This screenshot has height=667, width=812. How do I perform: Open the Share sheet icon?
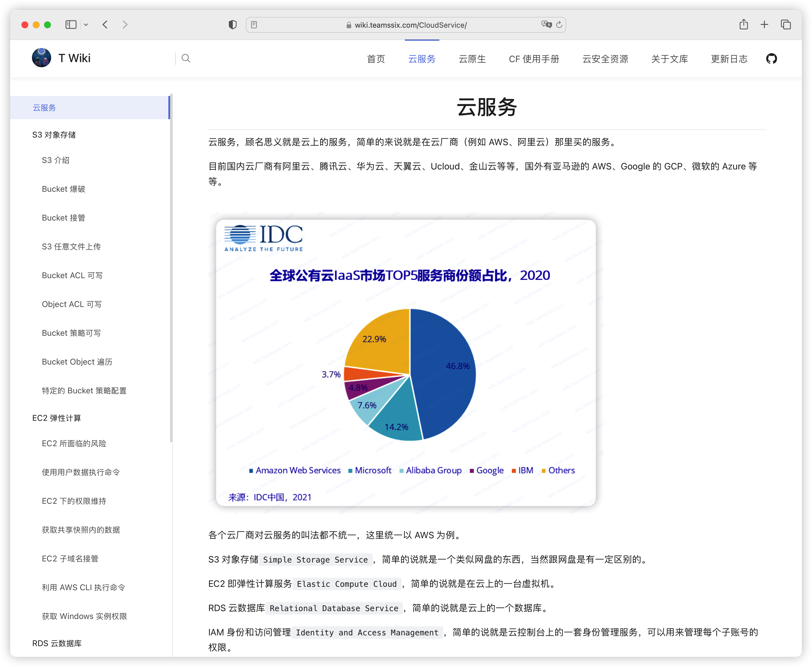coord(744,25)
